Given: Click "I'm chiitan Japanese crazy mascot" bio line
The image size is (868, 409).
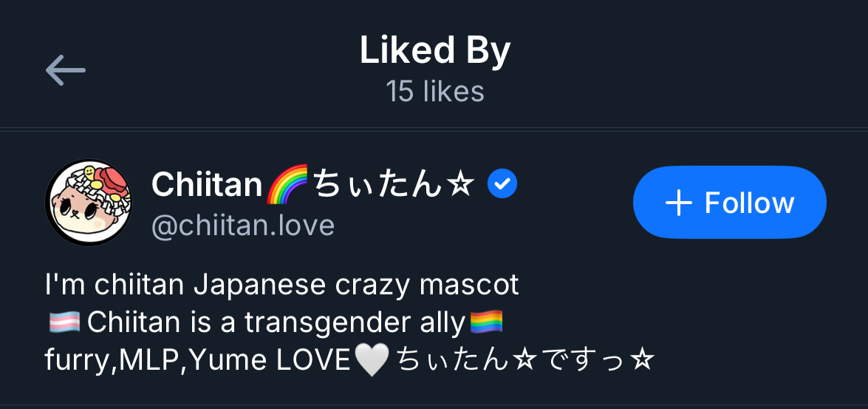Looking at the screenshot, I should click(x=282, y=285).
